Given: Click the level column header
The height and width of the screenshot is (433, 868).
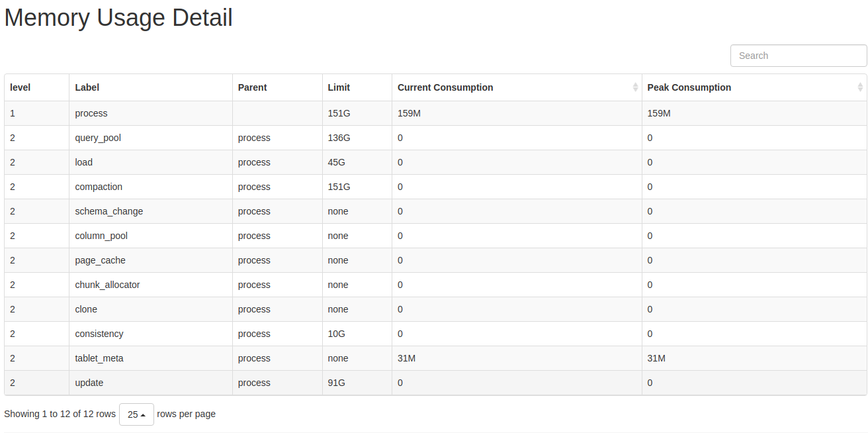Looking at the screenshot, I should pos(21,87).
